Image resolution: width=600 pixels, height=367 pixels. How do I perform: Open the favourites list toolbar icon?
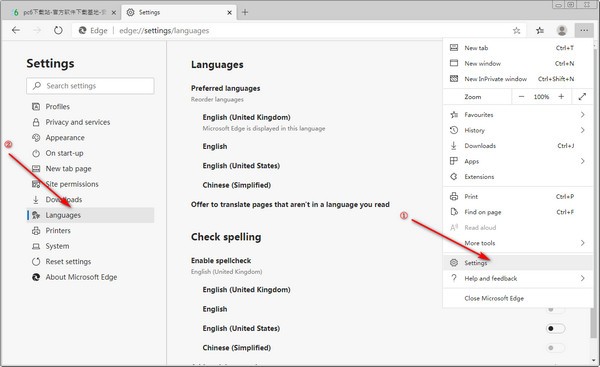(x=540, y=31)
